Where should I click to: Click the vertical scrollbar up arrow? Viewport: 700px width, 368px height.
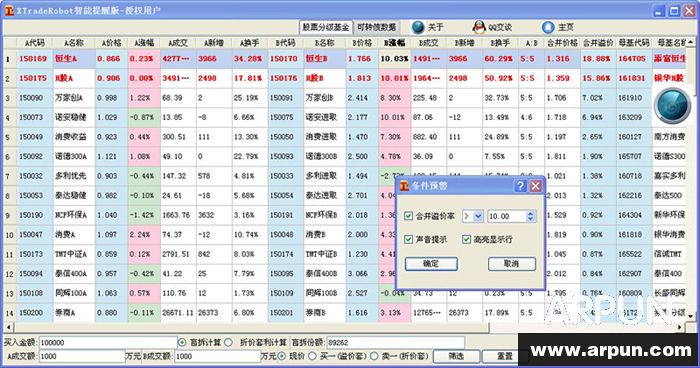pyautogui.click(x=692, y=43)
